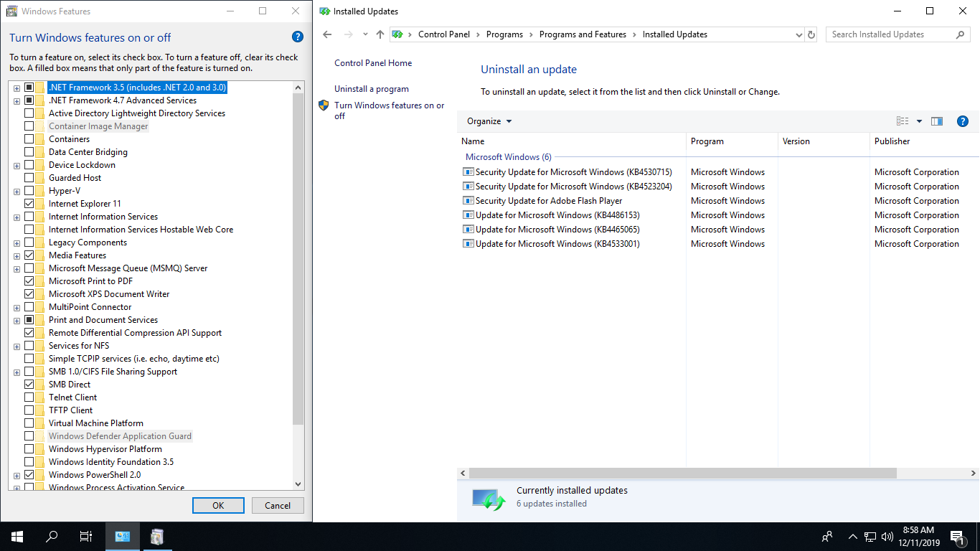Viewport: 980px width, 551px height.
Task: Open Control Panel Home link
Action: (373, 63)
